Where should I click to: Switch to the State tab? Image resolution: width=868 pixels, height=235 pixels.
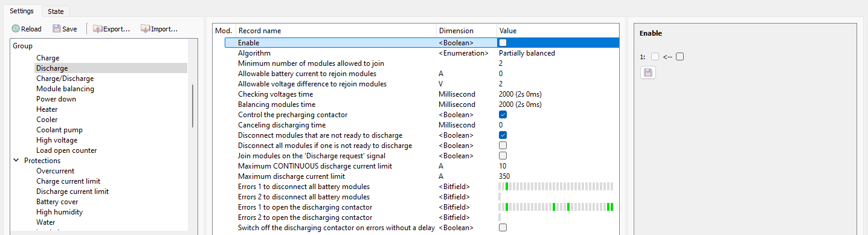point(56,11)
